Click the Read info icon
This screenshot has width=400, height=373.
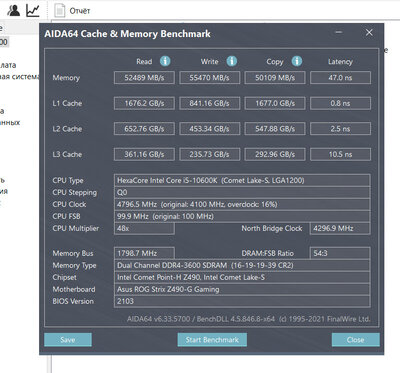point(165,61)
